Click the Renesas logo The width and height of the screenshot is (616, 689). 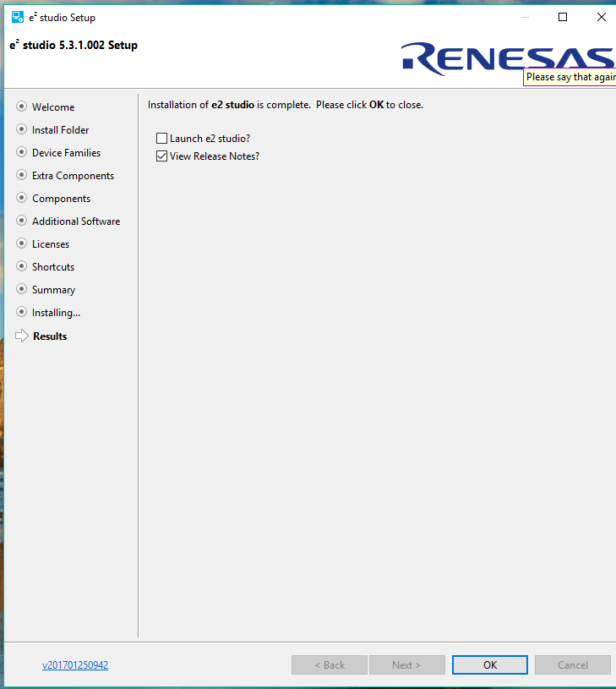(509, 57)
